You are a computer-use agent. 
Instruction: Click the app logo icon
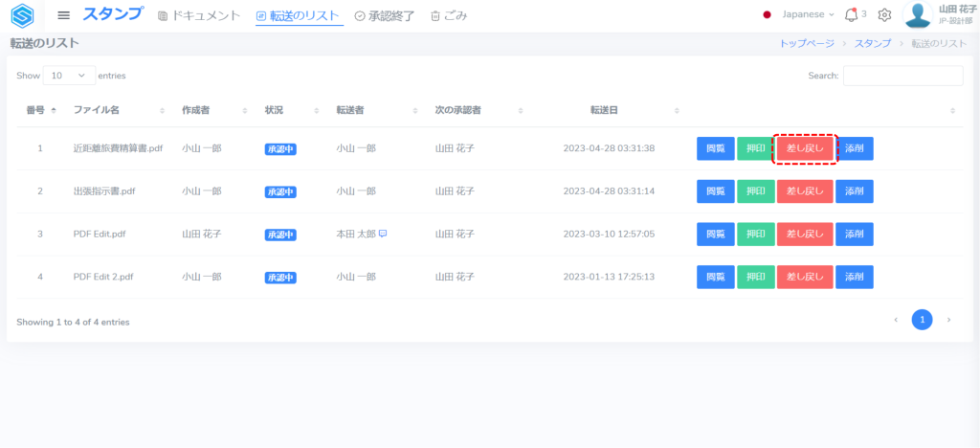22,15
